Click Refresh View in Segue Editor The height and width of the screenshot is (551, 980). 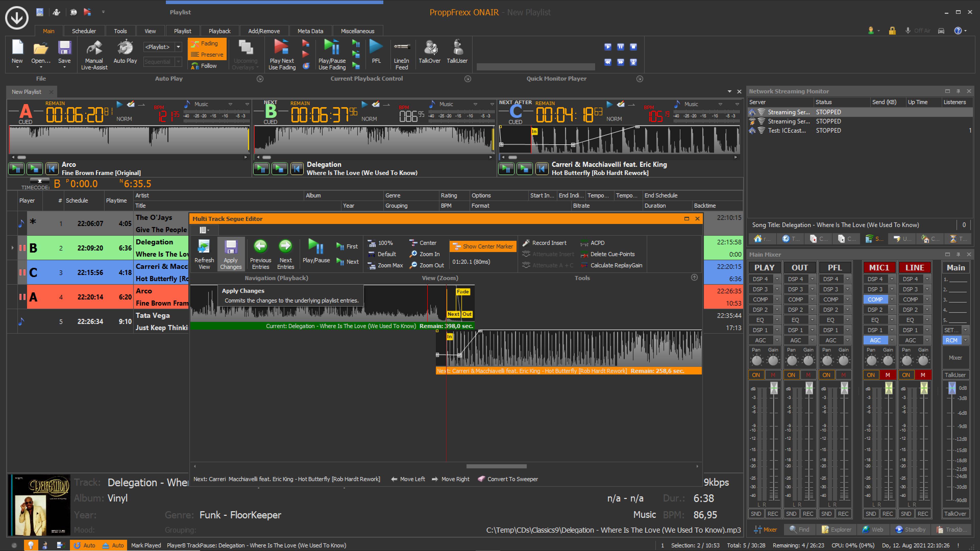(204, 254)
